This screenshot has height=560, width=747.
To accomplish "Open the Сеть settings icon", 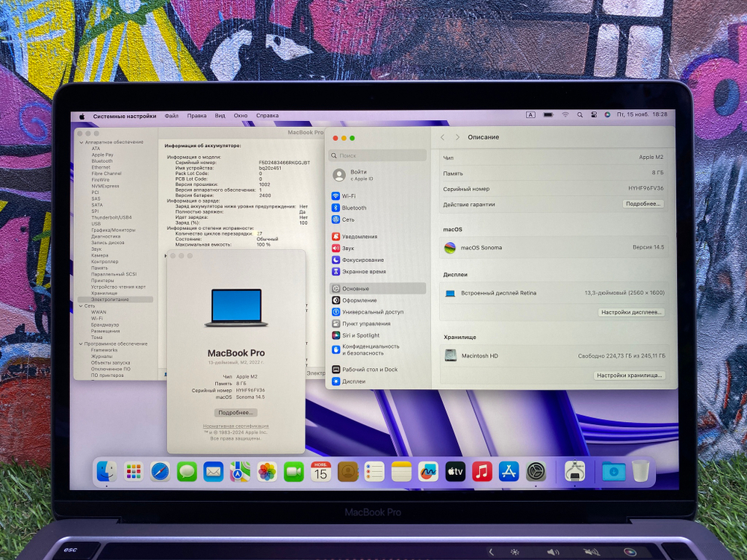I will (x=346, y=220).
